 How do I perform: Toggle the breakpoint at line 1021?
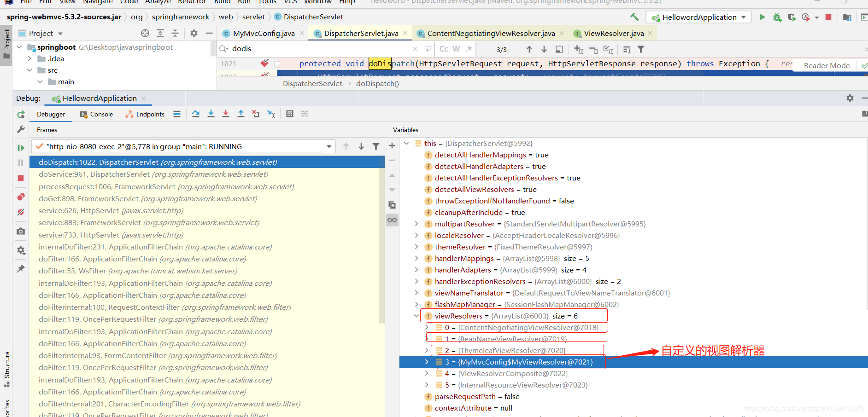[264, 63]
